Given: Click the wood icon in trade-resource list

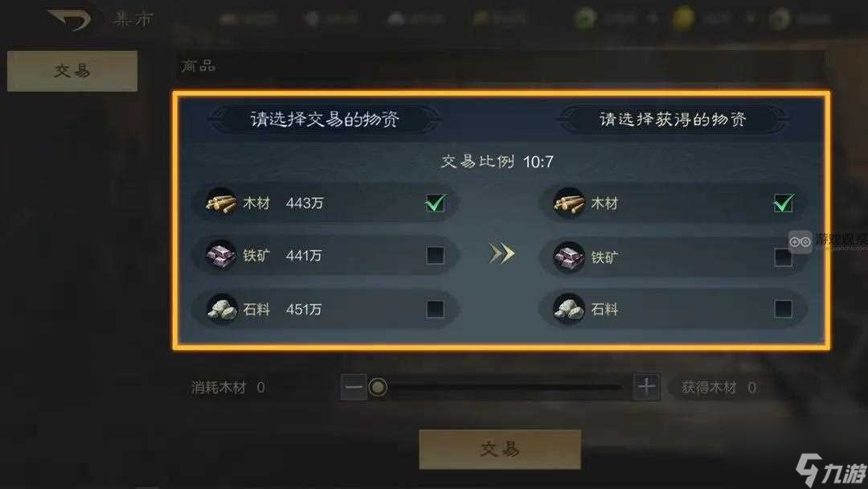Looking at the screenshot, I should tap(221, 203).
